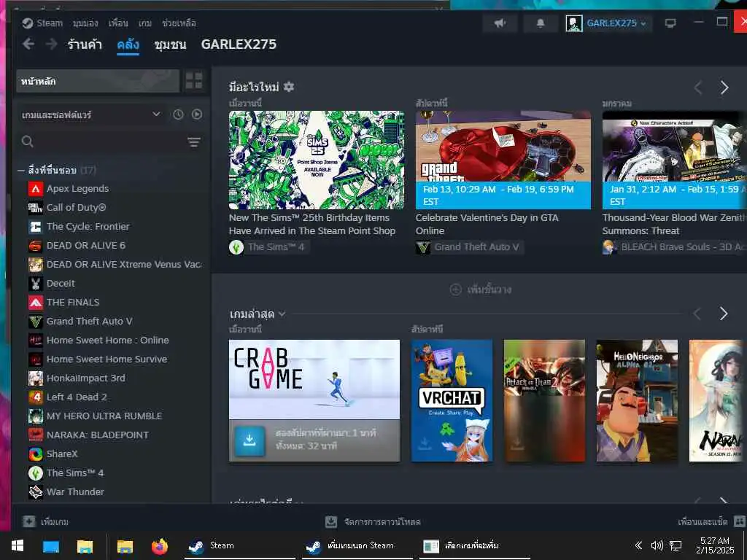Open the Sims 25th Birthday news thumbnail
Image resolution: width=747 pixels, height=560 pixels.
coord(317,160)
